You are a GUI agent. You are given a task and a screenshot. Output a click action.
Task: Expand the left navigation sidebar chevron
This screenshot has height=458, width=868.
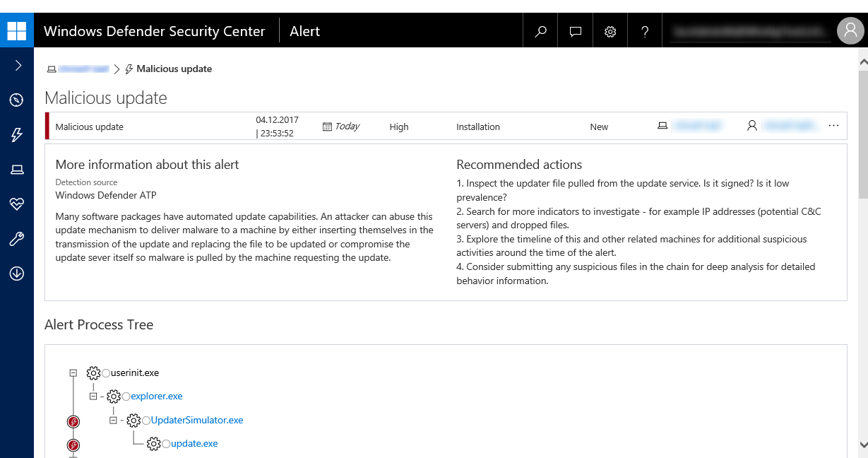tap(18, 66)
